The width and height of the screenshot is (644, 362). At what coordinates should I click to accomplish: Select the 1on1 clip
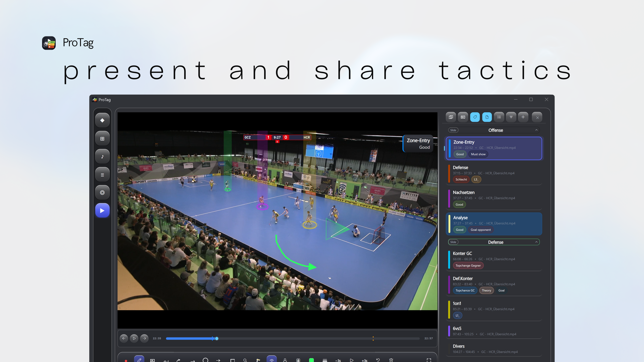tap(494, 310)
